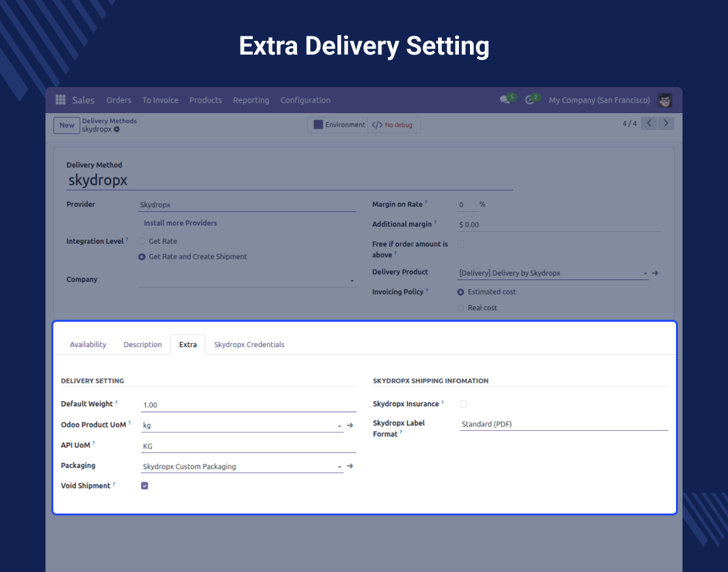Enable the Skydropx Insurance checkbox

463,404
